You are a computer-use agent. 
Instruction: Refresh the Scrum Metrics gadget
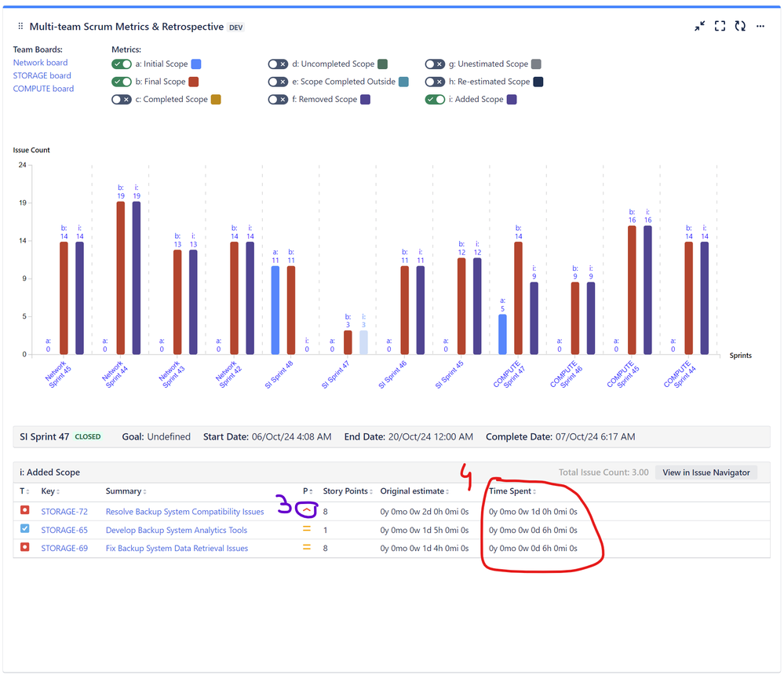point(740,26)
